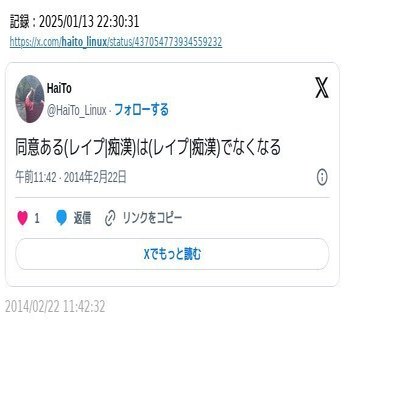Like the tweet with the heart icon

point(22,218)
